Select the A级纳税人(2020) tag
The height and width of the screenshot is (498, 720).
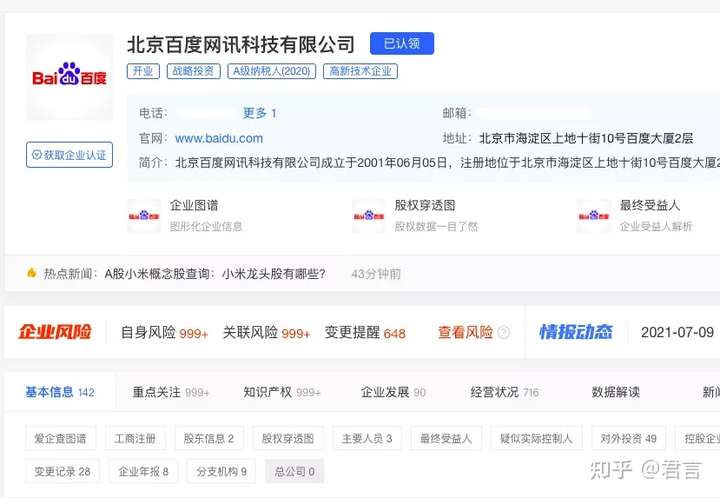point(271,71)
